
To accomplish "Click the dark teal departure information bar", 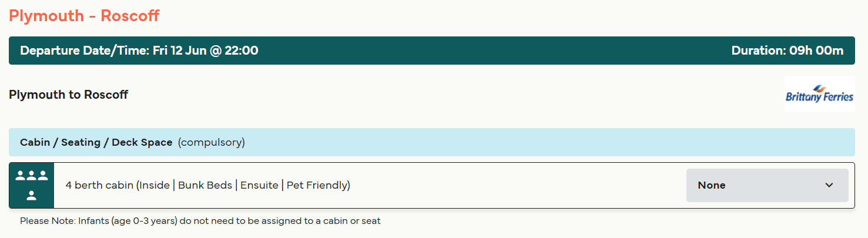I will click(432, 51).
